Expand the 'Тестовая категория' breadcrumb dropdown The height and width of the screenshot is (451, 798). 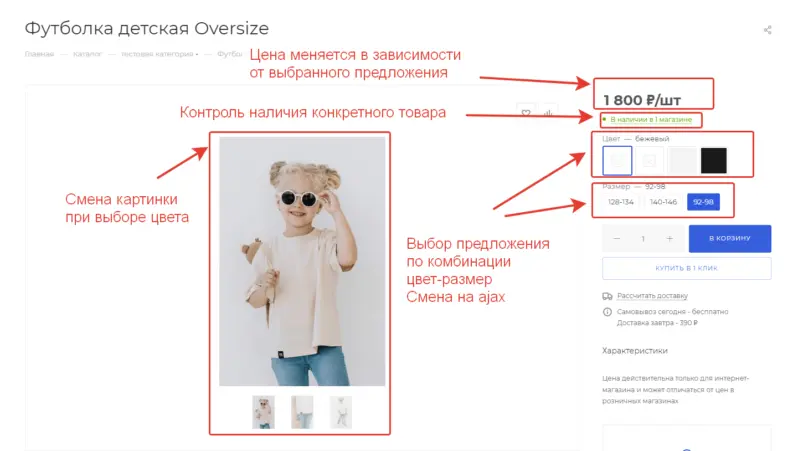(x=160, y=54)
